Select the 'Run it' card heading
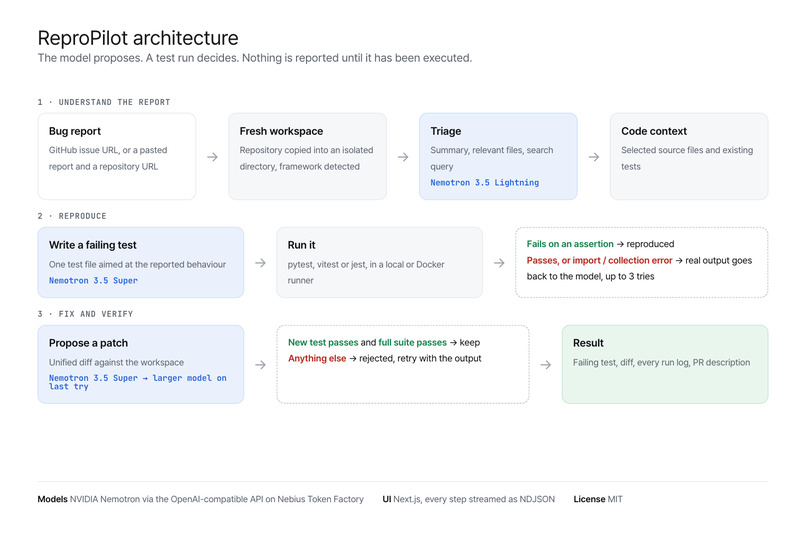This screenshot has width=806, height=537. (x=302, y=245)
